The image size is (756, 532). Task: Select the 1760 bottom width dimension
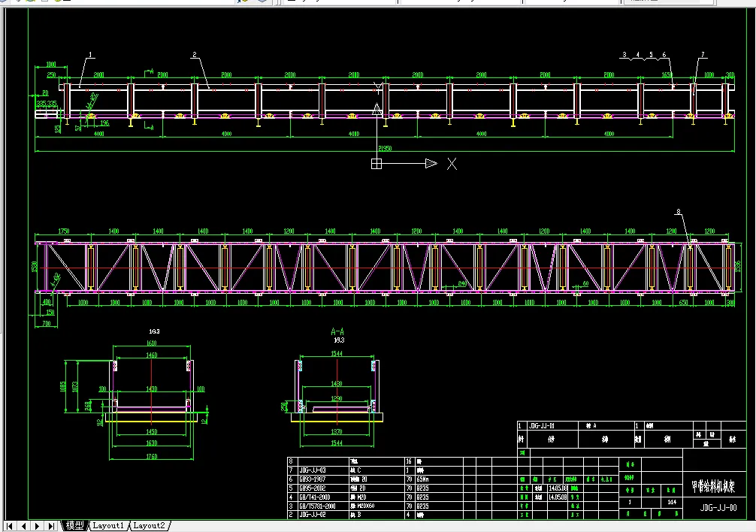click(151, 456)
